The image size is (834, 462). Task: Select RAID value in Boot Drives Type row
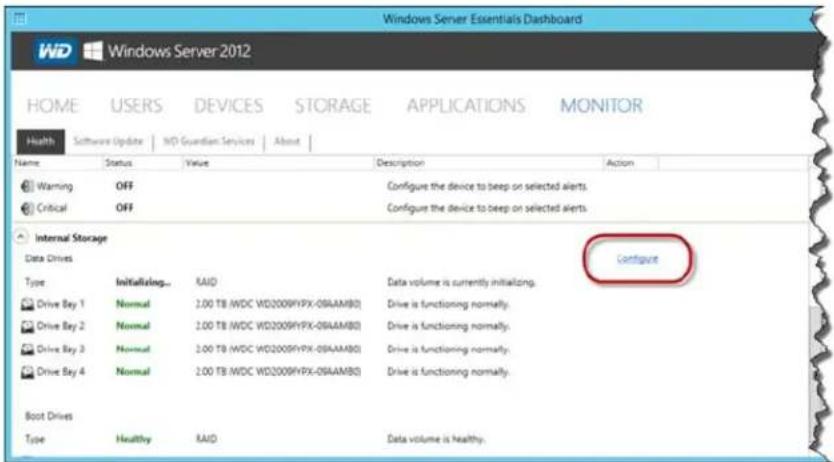pos(206,439)
